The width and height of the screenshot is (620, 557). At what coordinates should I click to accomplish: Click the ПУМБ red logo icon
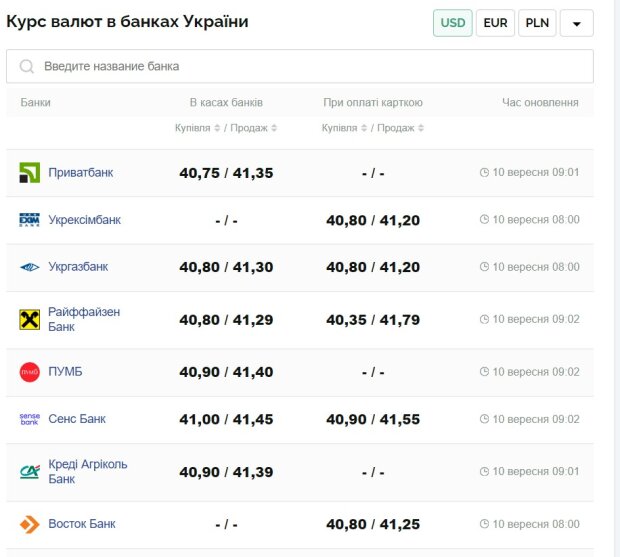tap(29, 372)
